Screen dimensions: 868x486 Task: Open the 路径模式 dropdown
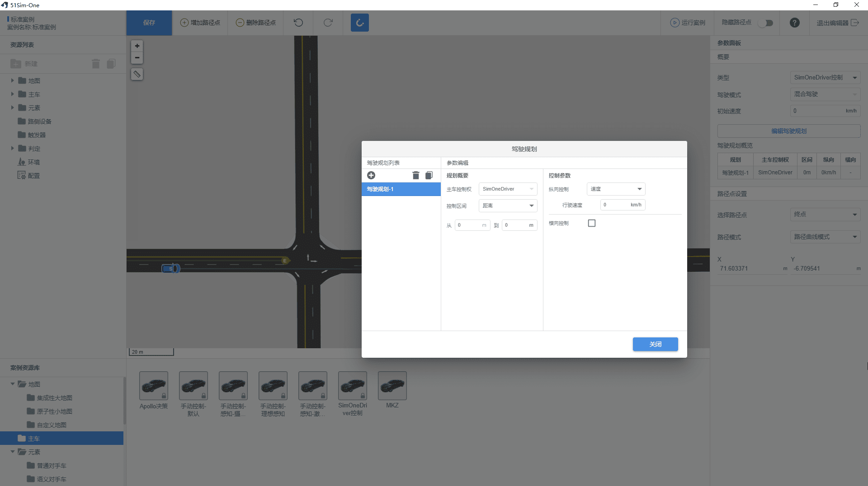[825, 237]
